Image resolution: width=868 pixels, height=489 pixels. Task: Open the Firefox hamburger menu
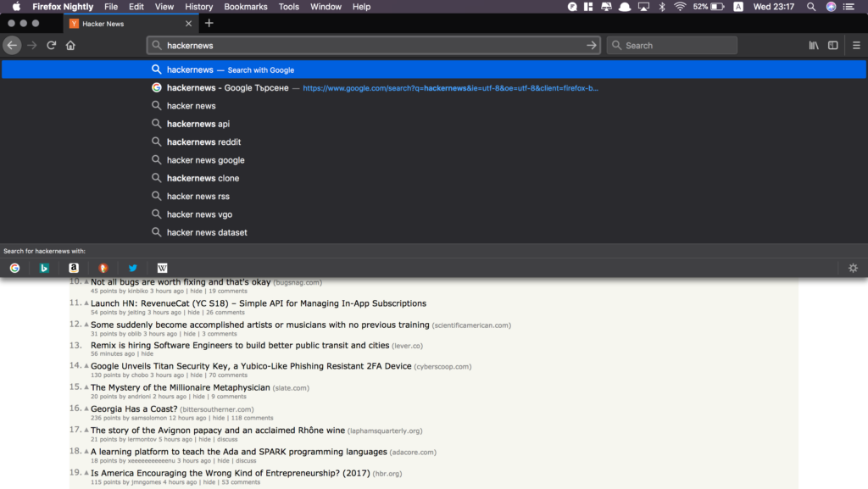[856, 46]
